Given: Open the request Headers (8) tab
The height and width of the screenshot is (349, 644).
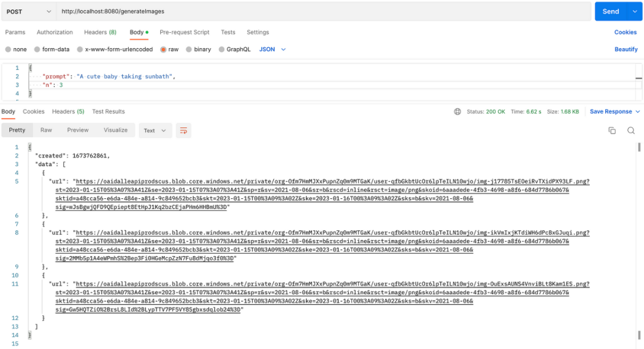Looking at the screenshot, I should 100,32.
